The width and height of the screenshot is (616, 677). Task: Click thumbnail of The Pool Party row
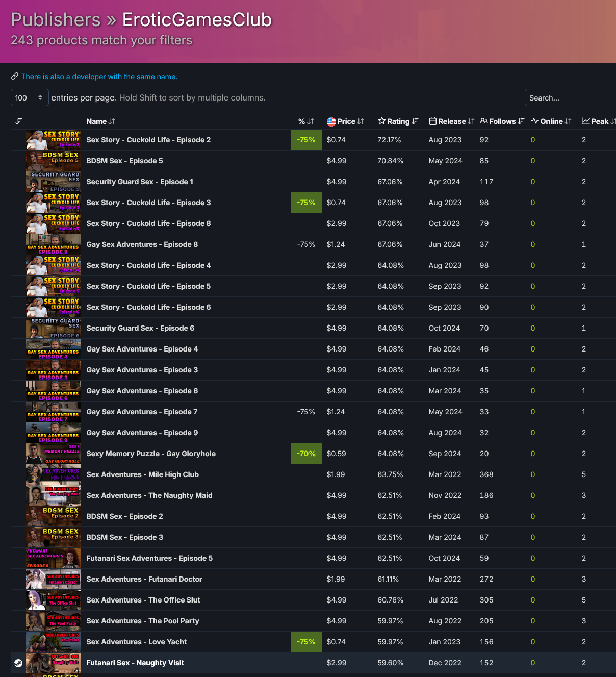[x=53, y=621]
